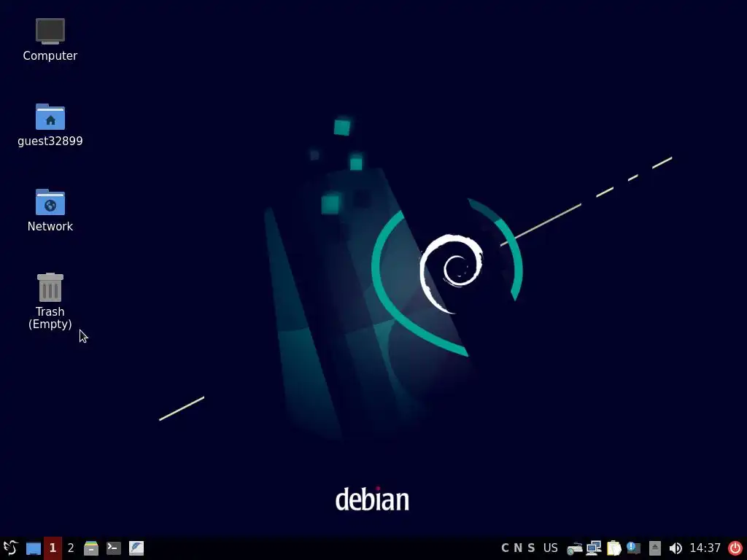Screen dimensions: 747x560
Task: Select the Computer desktop icon
Action: (x=50, y=39)
